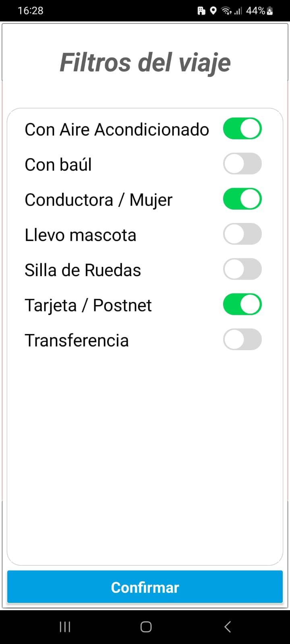Tap the Con Aire Acondicionado label
290x644 pixels.
pos(117,130)
